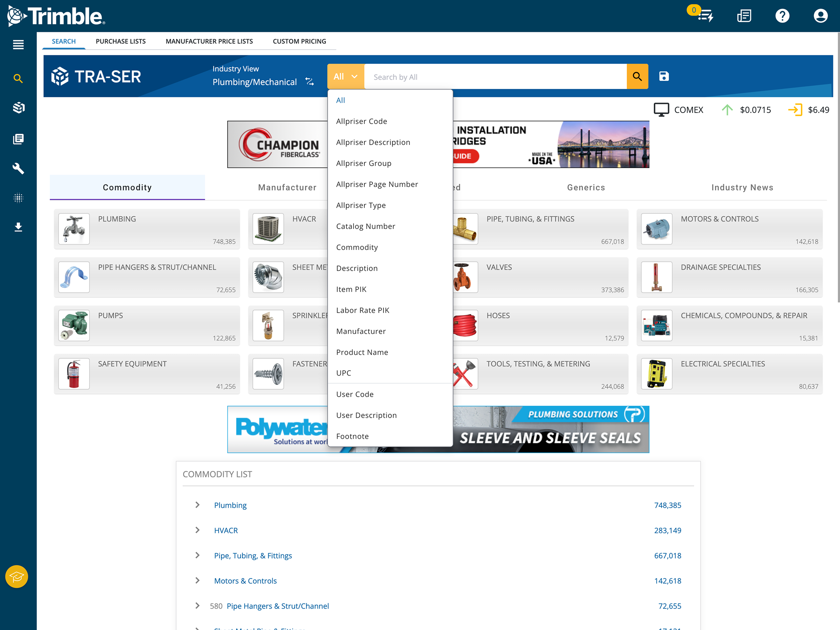The height and width of the screenshot is (630, 840).
Task: Expand the Motors & Controls row
Action: point(197,580)
